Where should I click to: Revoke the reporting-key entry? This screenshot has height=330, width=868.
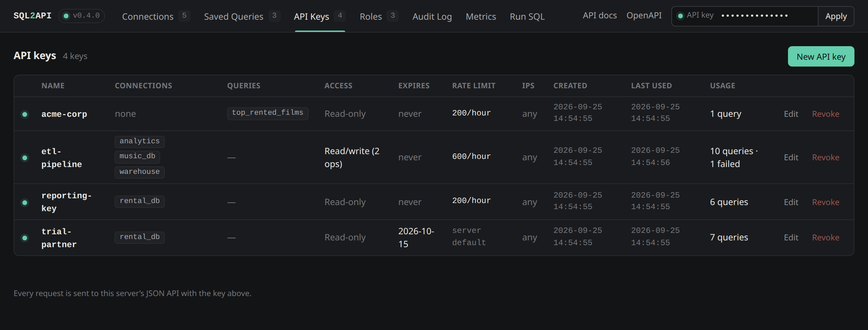826,202
